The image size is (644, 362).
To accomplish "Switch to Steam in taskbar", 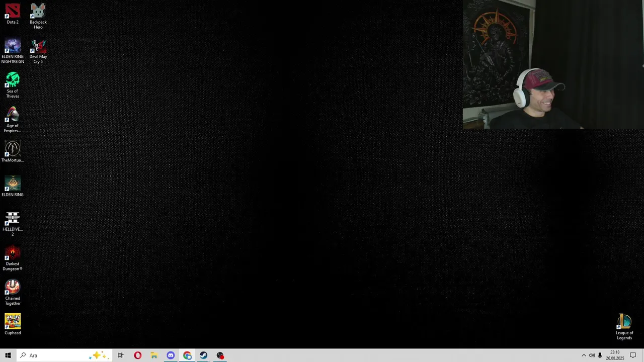I will (204, 355).
